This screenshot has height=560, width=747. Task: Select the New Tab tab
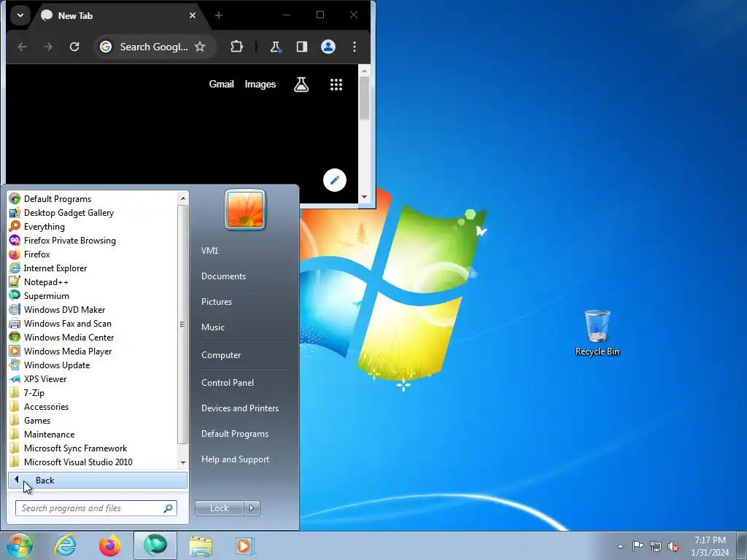click(x=119, y=16)
